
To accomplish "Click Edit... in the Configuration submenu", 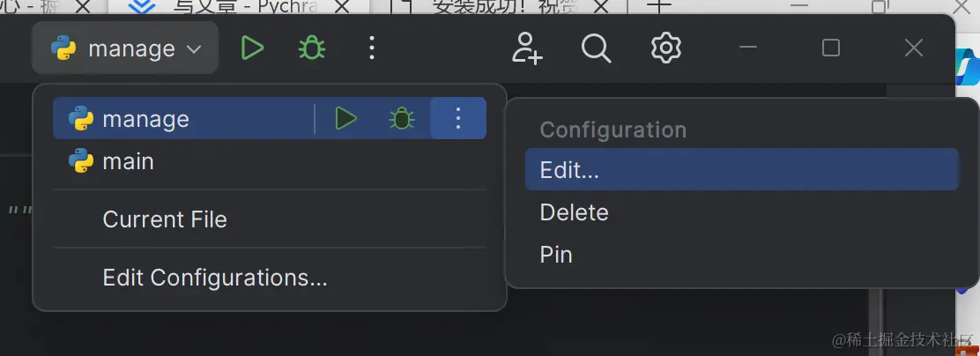I will tap(569, 170).
